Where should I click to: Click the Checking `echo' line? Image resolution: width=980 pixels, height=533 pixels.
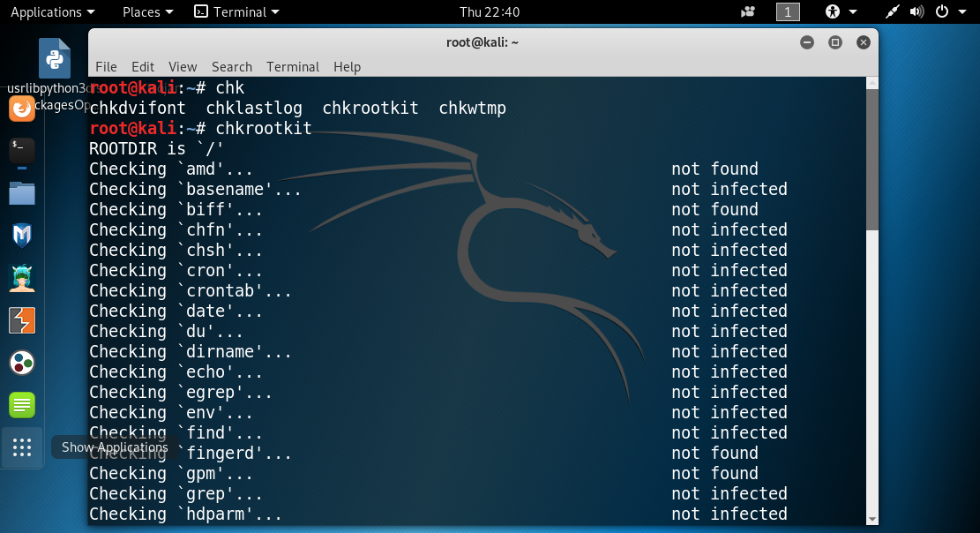176,372
